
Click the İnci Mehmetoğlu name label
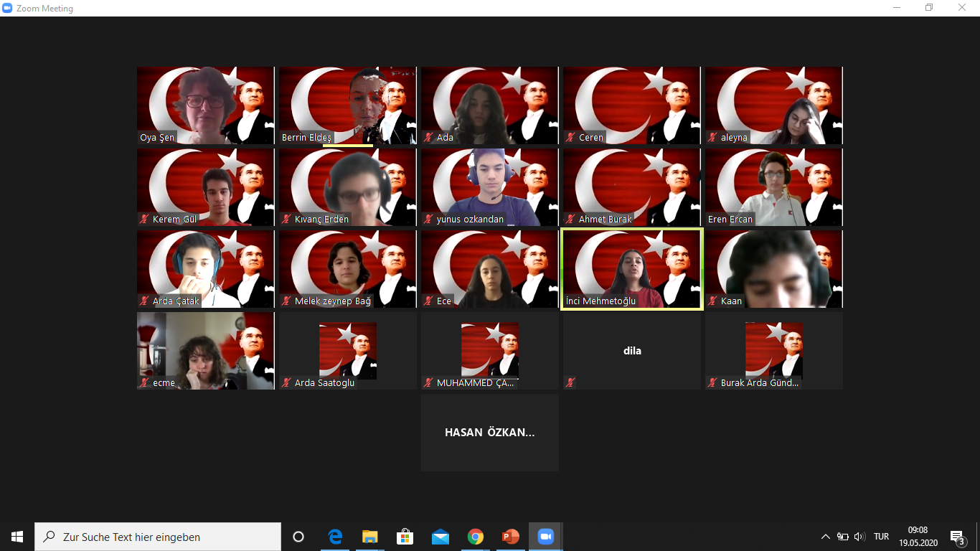click(601, 301)
